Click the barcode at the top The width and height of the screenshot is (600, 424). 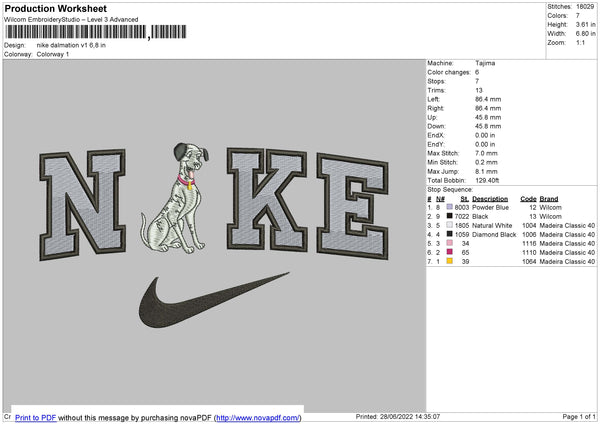point(96,32)
